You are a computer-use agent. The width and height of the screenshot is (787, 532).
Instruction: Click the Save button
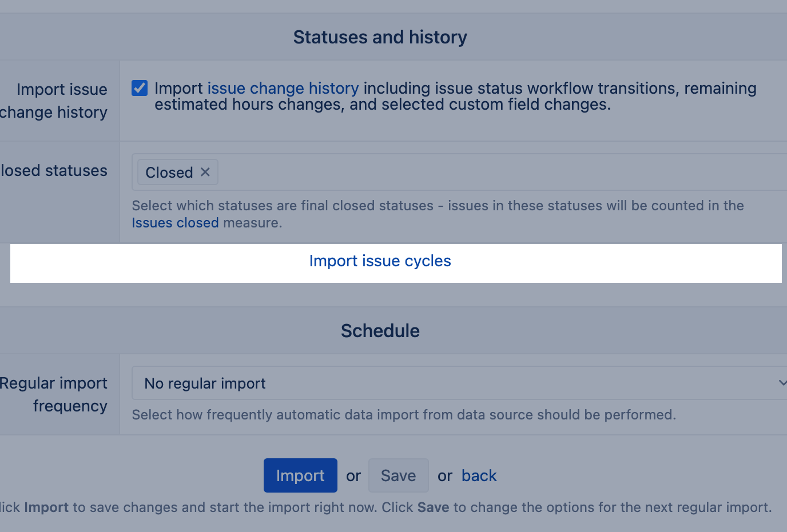coord(398,475)
